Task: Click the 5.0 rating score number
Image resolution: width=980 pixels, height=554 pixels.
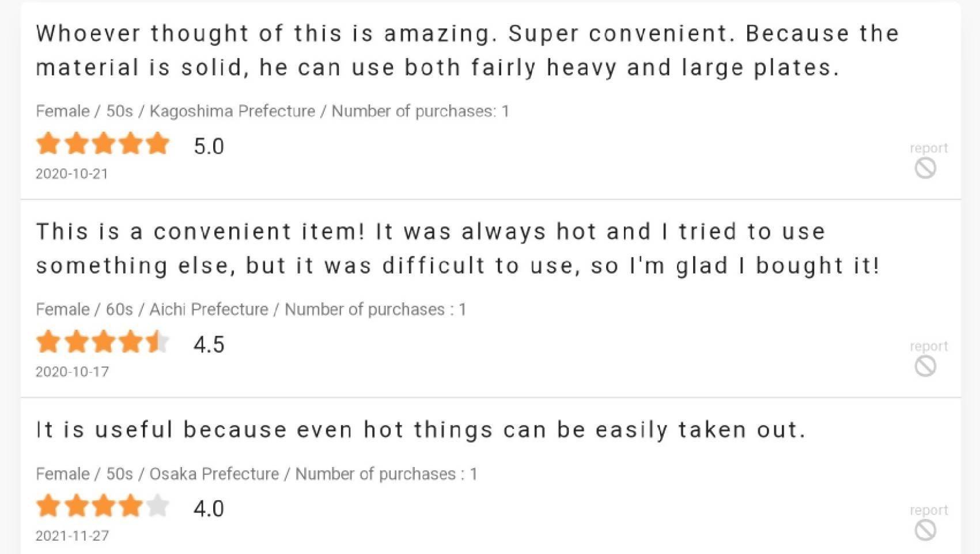Action: 209,146
